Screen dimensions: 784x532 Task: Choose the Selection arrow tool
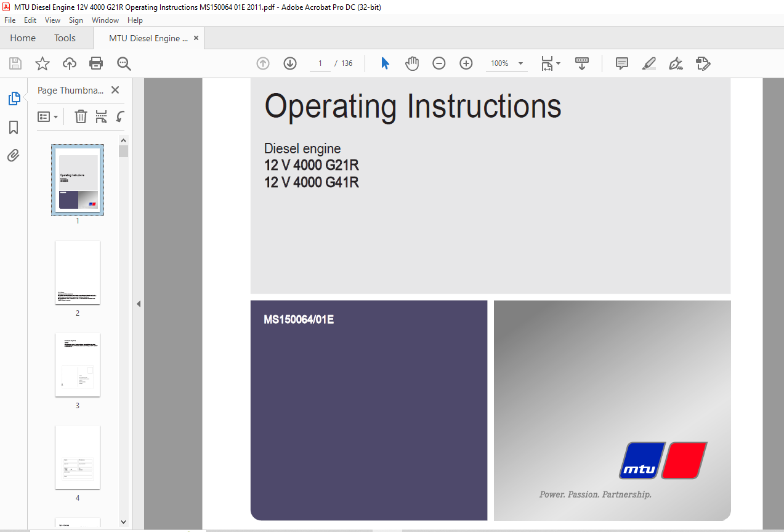385,63
